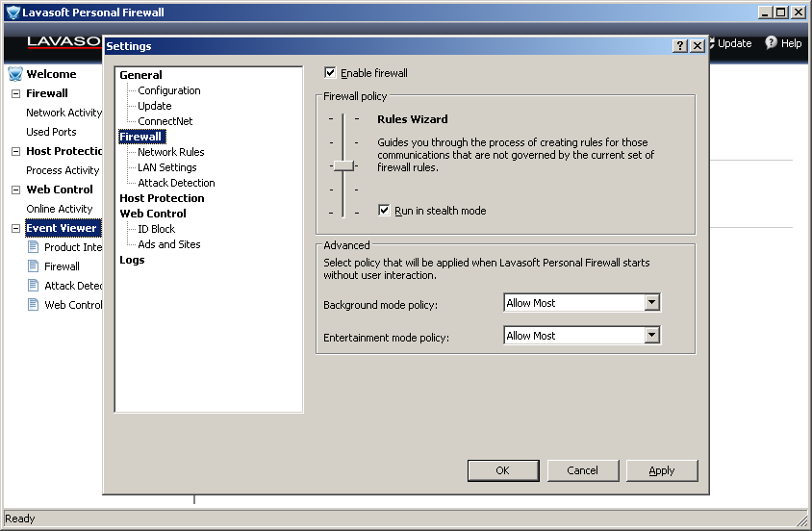
Task: Open LAN Settings page
Action: tap(166, 167)
